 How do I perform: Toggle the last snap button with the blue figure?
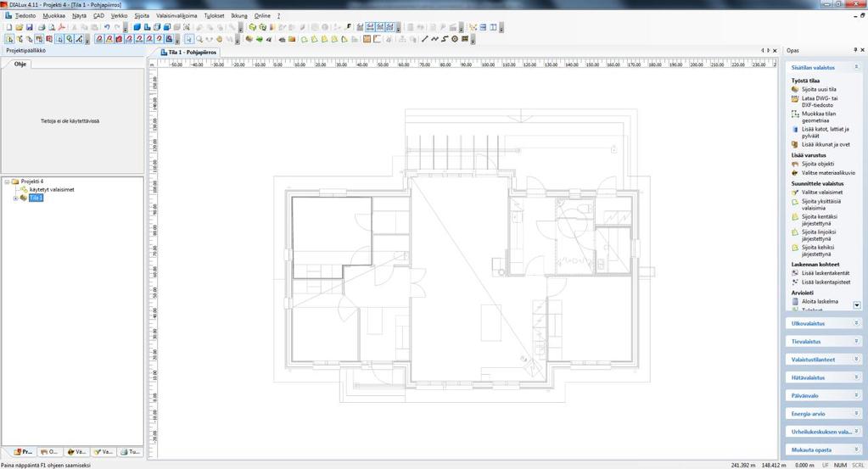pos(169,39)
